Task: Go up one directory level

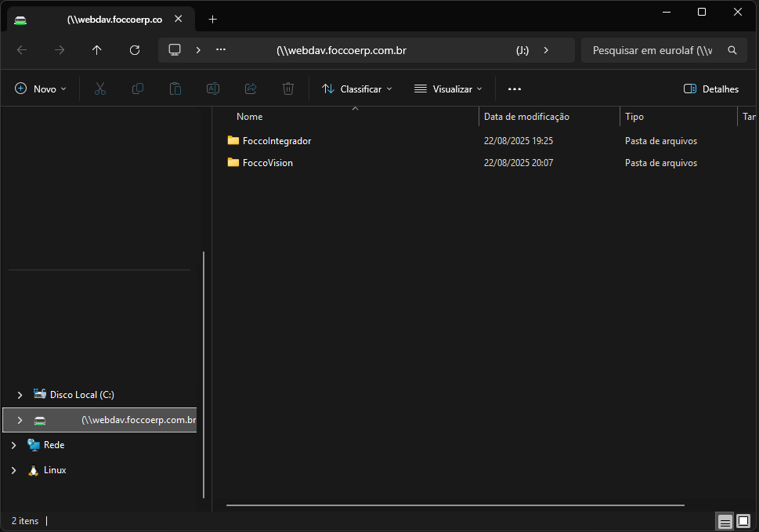Action: pyautogui.click(x=97, y=50)
